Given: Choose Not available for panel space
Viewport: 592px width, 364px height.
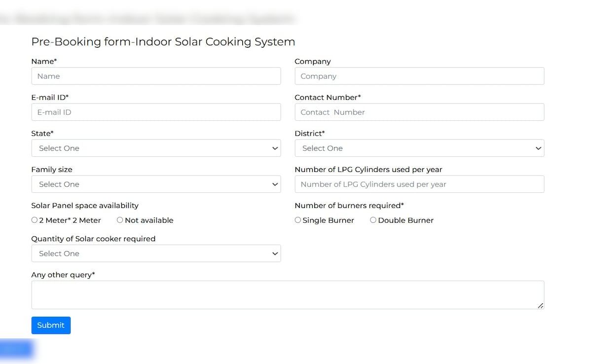Looking at the screenshot, I should point(120,220).
